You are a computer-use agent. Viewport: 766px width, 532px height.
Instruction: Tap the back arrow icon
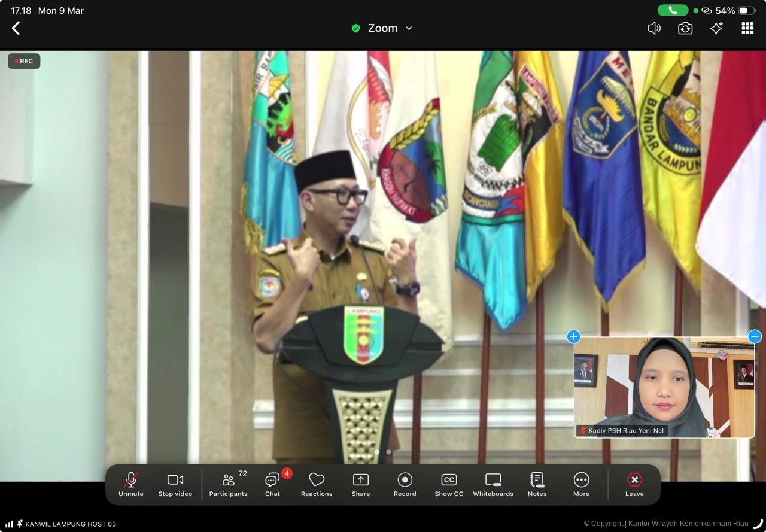pyautogui.click(x=16, y=28)
